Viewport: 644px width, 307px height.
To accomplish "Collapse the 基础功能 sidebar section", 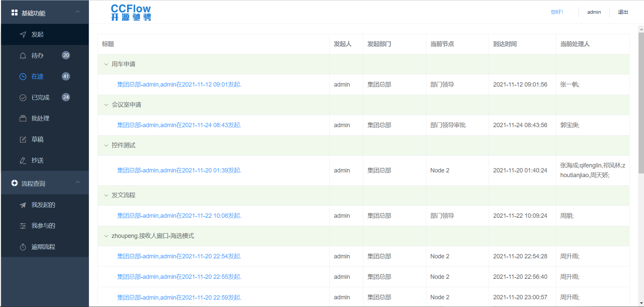I will tap(77, 12).
